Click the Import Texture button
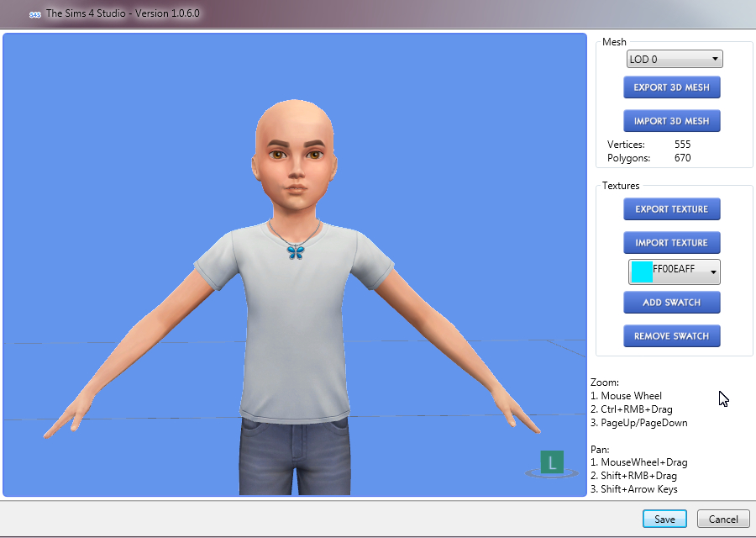The image size is (756, 538). point(672,243)
